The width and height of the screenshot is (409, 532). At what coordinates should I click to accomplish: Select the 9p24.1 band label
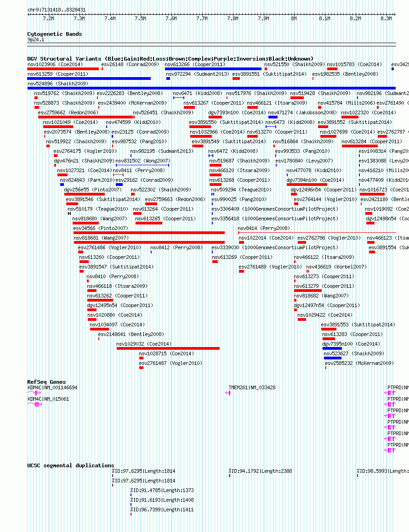[x=36, y=39]
